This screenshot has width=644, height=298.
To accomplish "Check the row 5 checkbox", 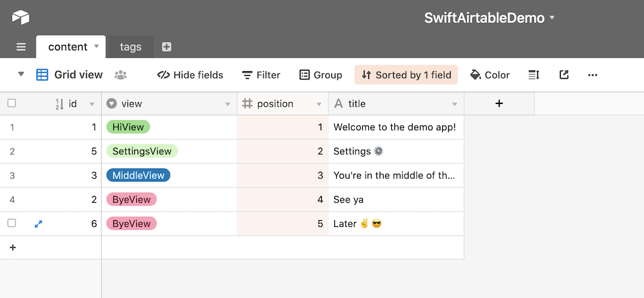I will click(11, 223).
